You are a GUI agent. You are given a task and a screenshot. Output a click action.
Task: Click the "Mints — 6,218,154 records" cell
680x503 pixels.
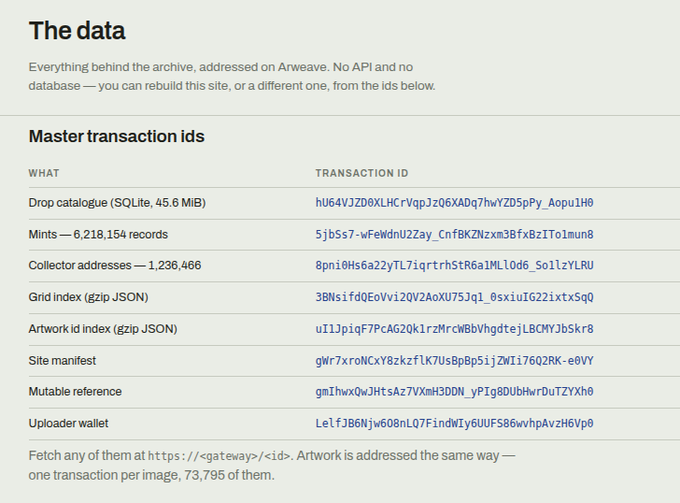pos(98,235)
